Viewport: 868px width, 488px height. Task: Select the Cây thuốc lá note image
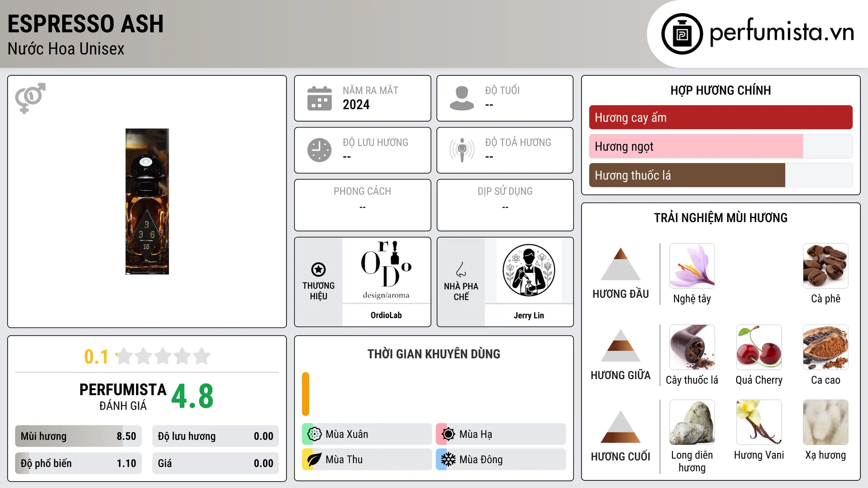click(692, 347)
